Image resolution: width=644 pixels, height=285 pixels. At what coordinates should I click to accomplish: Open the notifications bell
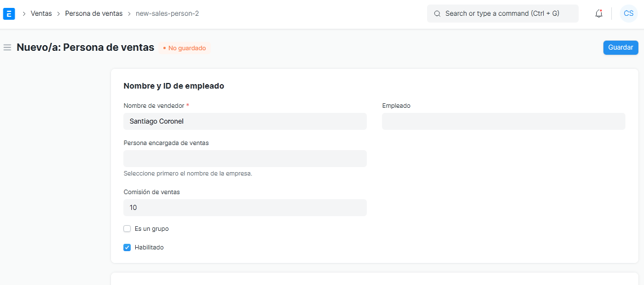(x=599, y=14)
